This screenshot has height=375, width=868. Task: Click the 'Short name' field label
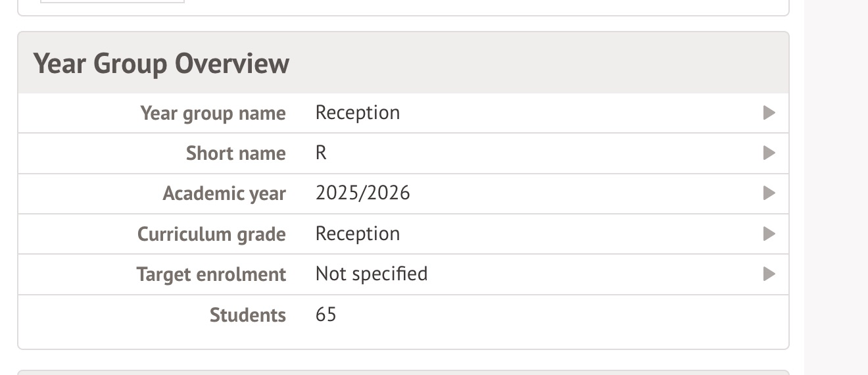[235, 153]
